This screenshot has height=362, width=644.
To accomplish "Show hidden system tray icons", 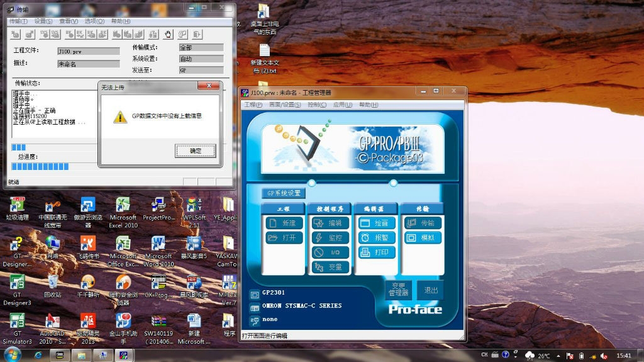I will tap(558, 356).
